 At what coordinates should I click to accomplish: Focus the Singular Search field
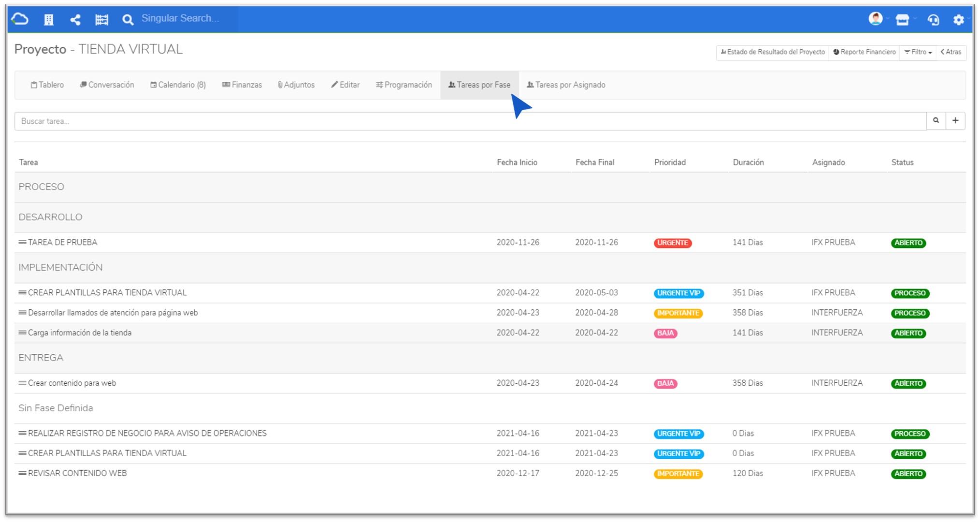pos(187,18)
